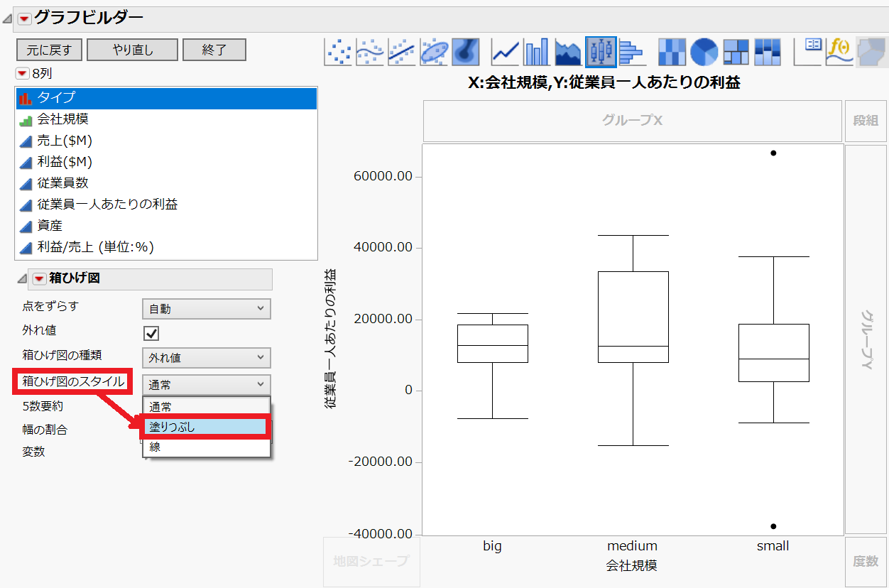Choose the Smoother element icon
The height and width of the screenshot is (588, 889).
[x=370, y=51]
